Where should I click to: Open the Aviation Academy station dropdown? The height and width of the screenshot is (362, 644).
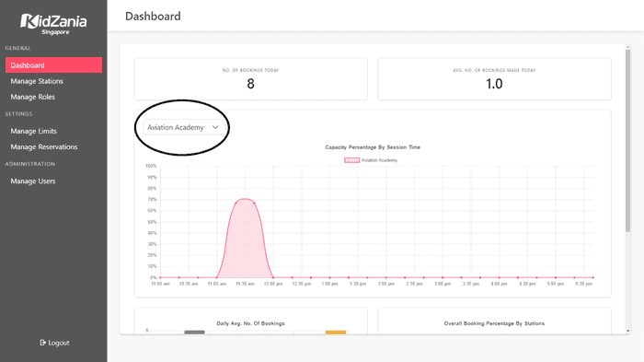point(182,127)
